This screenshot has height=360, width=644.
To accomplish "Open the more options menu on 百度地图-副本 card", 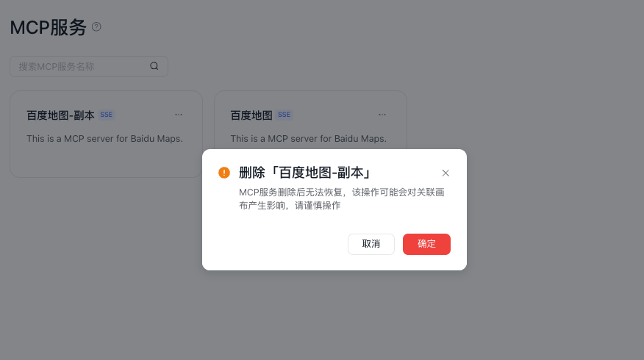I will pyautogui.click(x=178, y=115).
